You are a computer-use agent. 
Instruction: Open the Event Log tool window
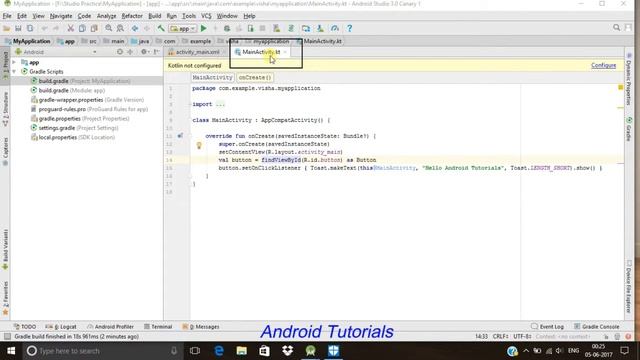tap(547, 327)
